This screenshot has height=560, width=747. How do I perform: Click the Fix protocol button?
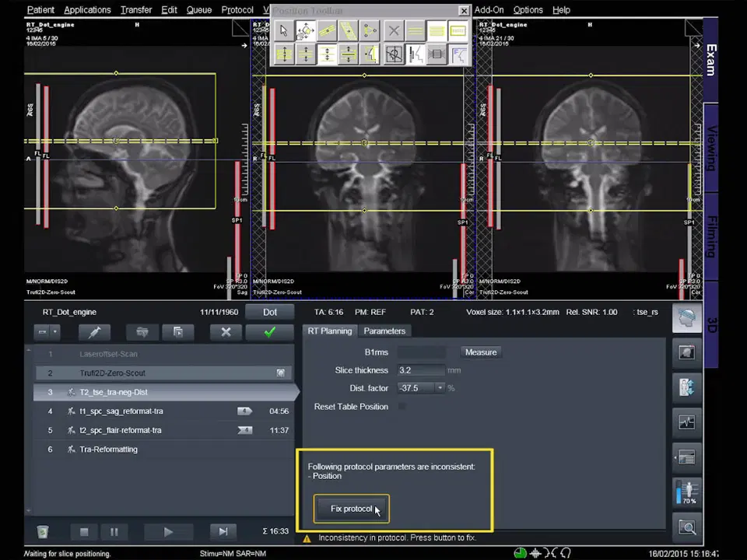[x=351, y=509]
